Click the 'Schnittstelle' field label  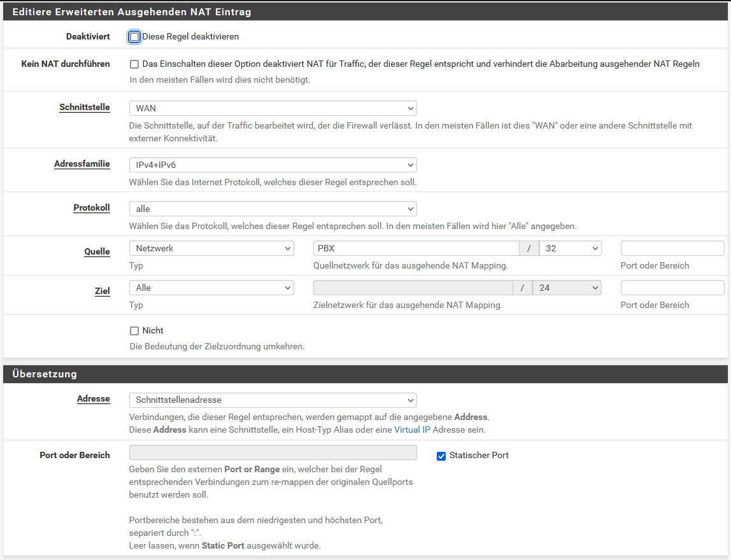(x=85, y=107)
